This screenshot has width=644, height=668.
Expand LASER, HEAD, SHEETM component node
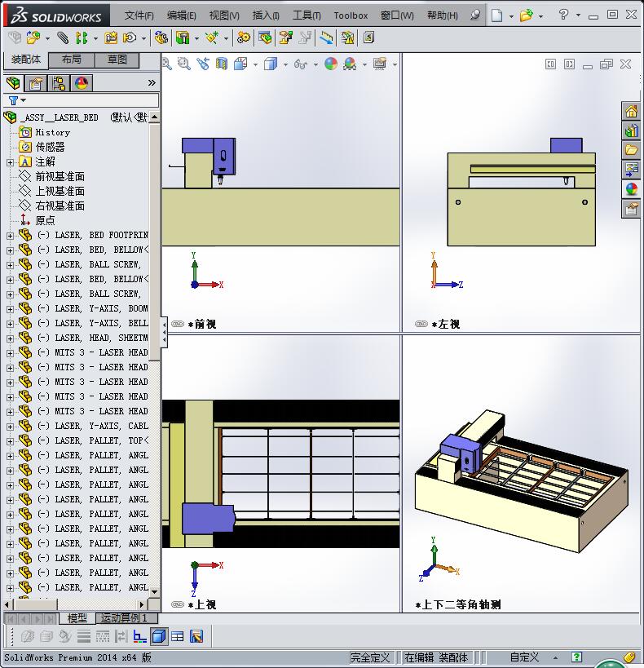click(x=10, y=338)
